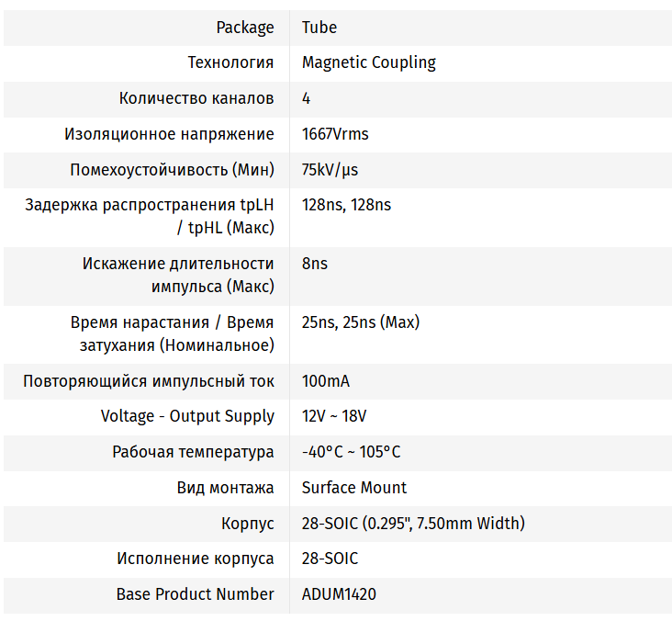
Task: Click the '1667Vrms' isolation voltage value
Action: [335, 134]
